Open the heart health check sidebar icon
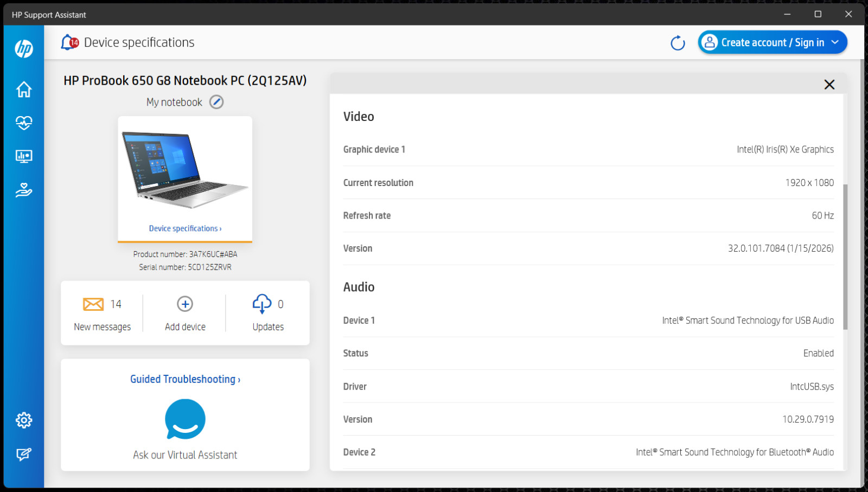The image size is (868, 492). 24,123
